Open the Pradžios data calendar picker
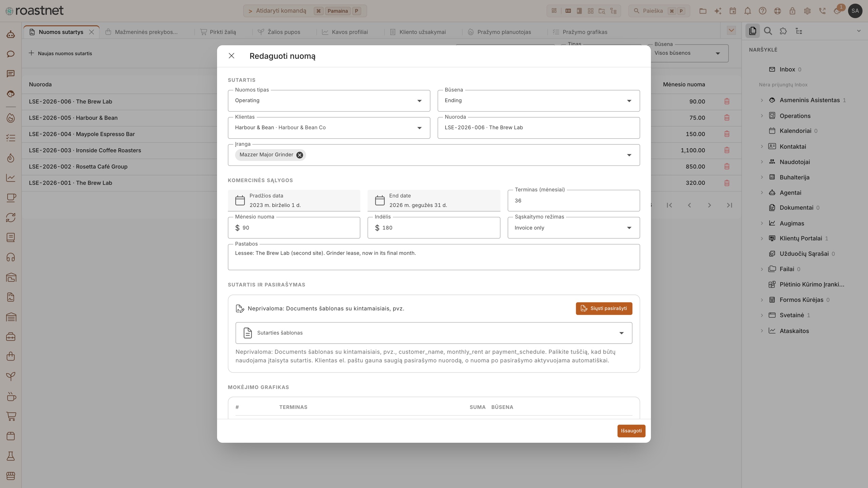Screen dimensions: 868x488 click(240, 200)
